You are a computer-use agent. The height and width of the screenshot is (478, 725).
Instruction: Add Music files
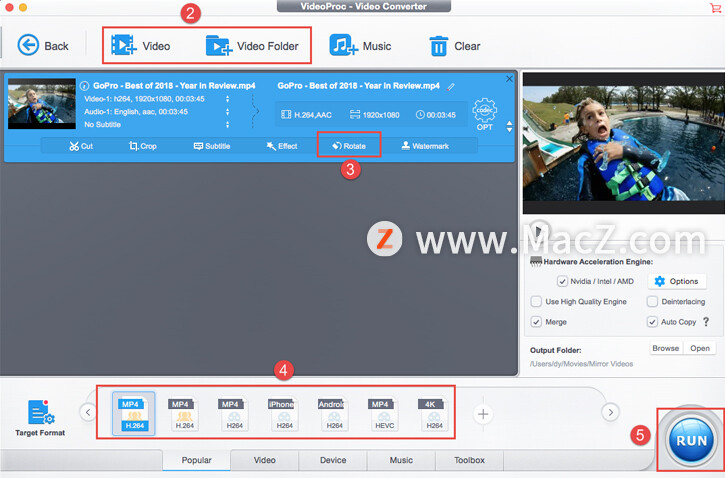click(360, 46)
